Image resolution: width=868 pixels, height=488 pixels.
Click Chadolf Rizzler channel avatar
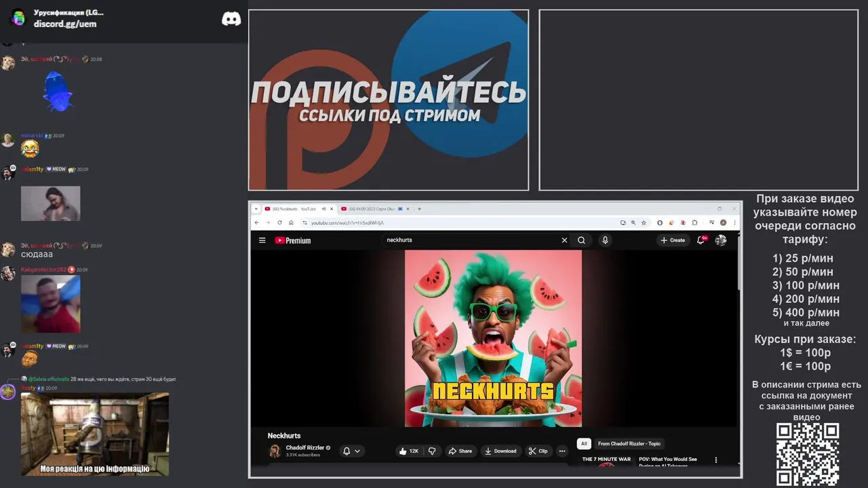(x=275, y=451)
